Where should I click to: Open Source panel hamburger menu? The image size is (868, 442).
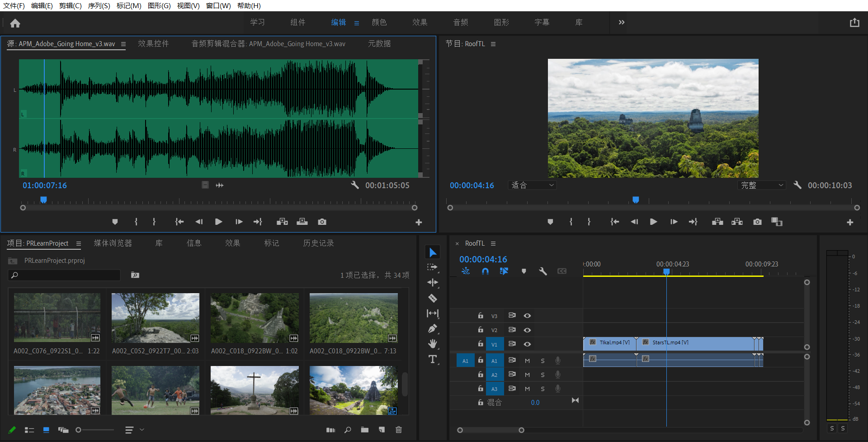click(123, 44)
